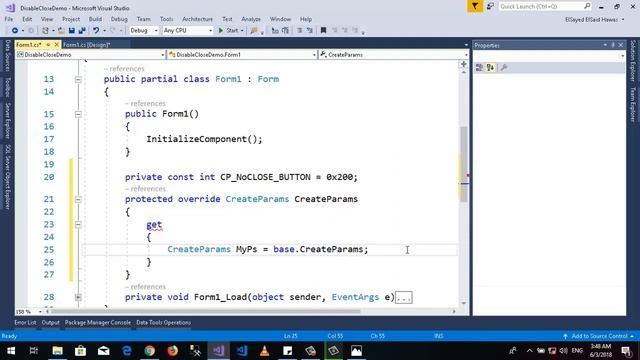This screenshot has width=640, height=360.
Task: Switch to the Form1.cs [Design] tab
Action: pos(87,44)
